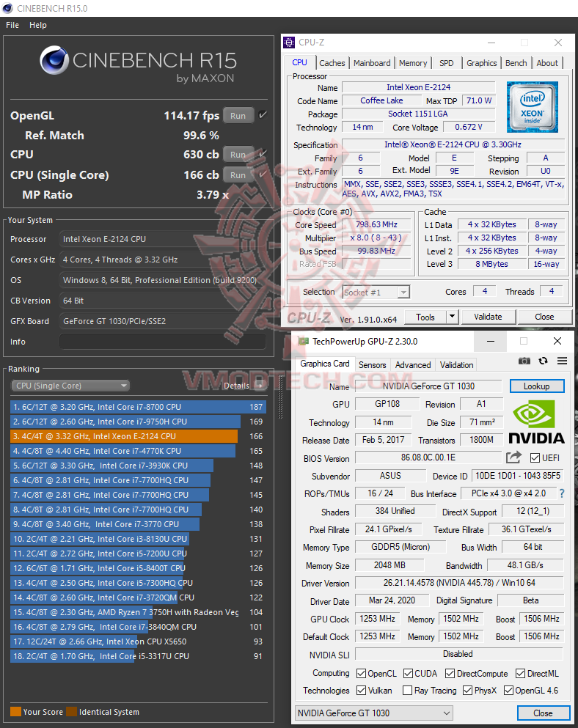Click the Close button in CPU-Z

(x=544, y=317)
